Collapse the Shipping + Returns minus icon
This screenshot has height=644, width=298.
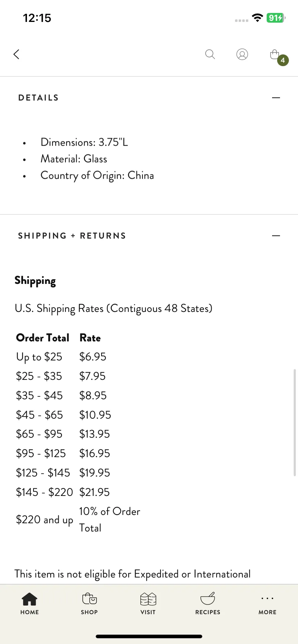[276, 236]
